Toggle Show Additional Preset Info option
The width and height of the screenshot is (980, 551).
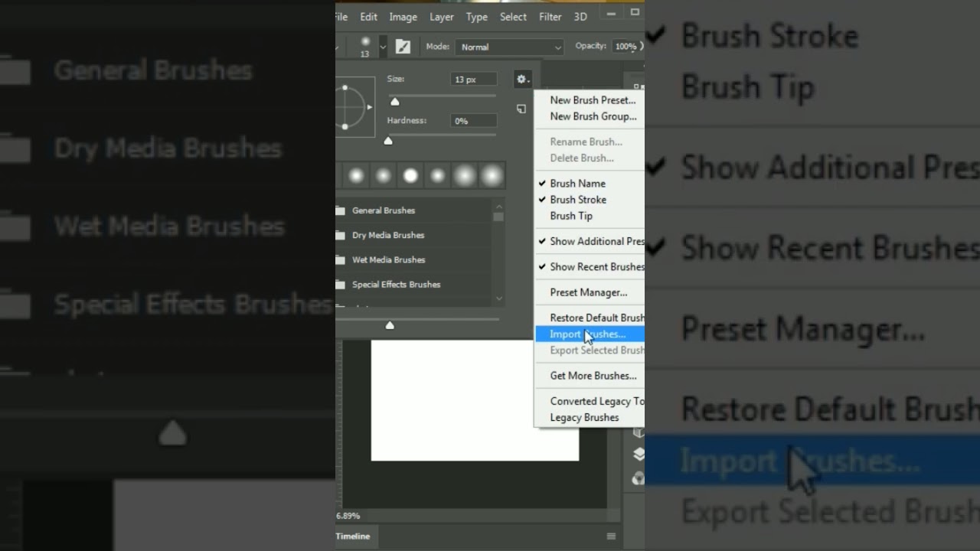(589, 241)
